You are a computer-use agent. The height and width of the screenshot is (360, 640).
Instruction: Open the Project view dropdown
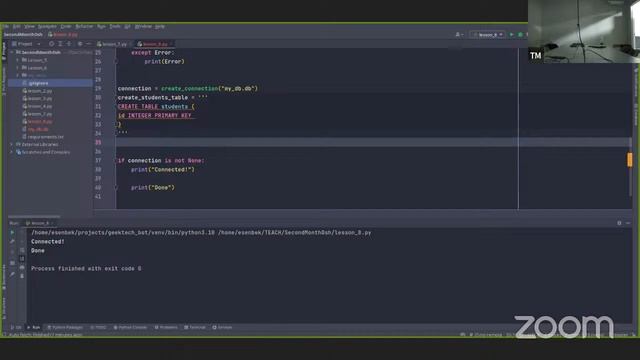tap(27, 44)
